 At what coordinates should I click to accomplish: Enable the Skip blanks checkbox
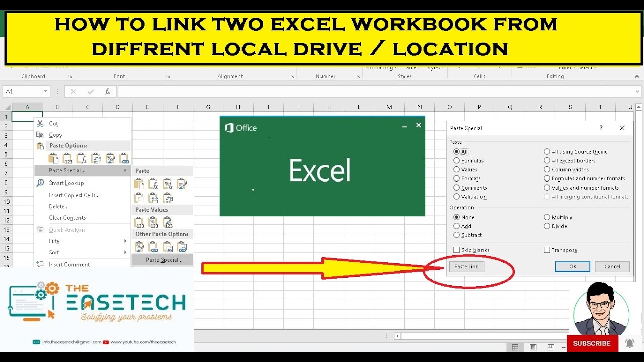(456, 250)
